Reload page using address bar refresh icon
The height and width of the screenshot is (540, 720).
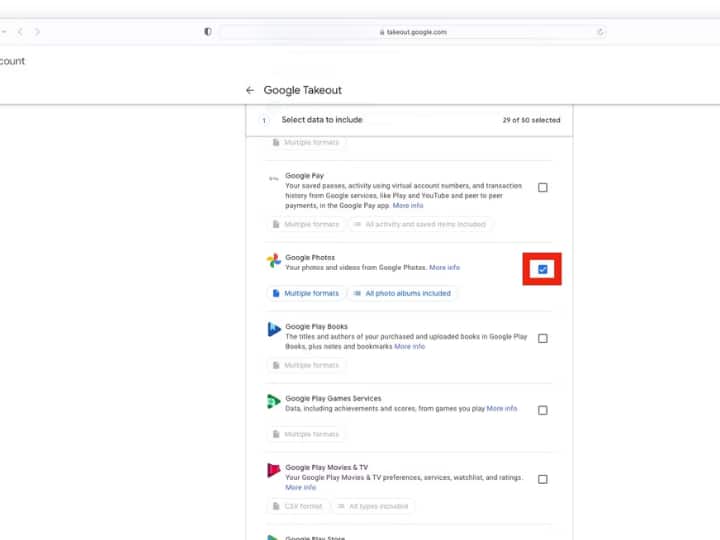click(x=600, y=32)
